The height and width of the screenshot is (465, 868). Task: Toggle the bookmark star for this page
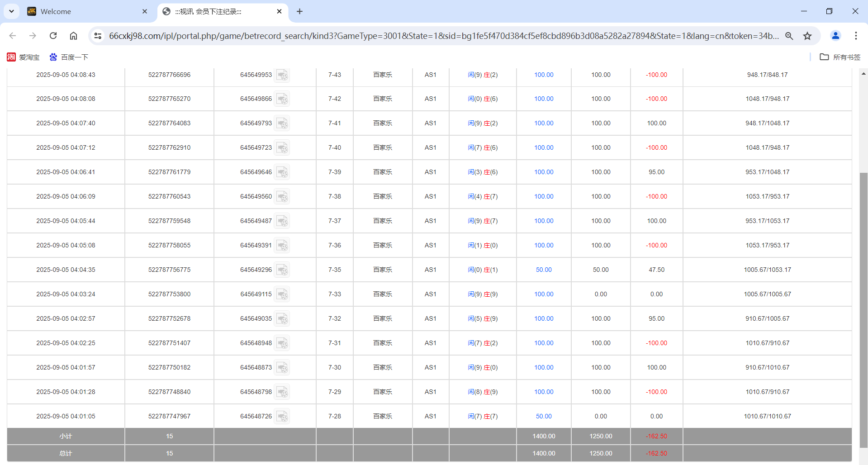point(808,36)
